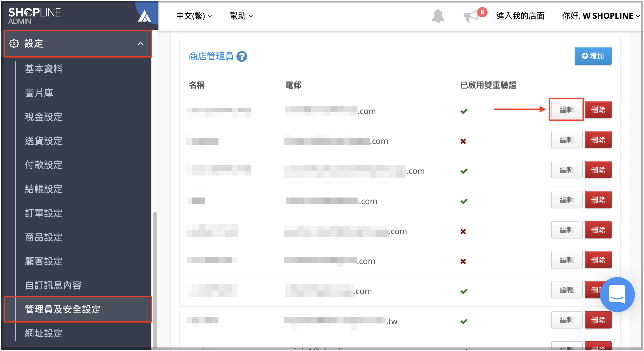Delete the administrator with the .tw email
This screenshot has height=351, width=644.
point(598,320)
